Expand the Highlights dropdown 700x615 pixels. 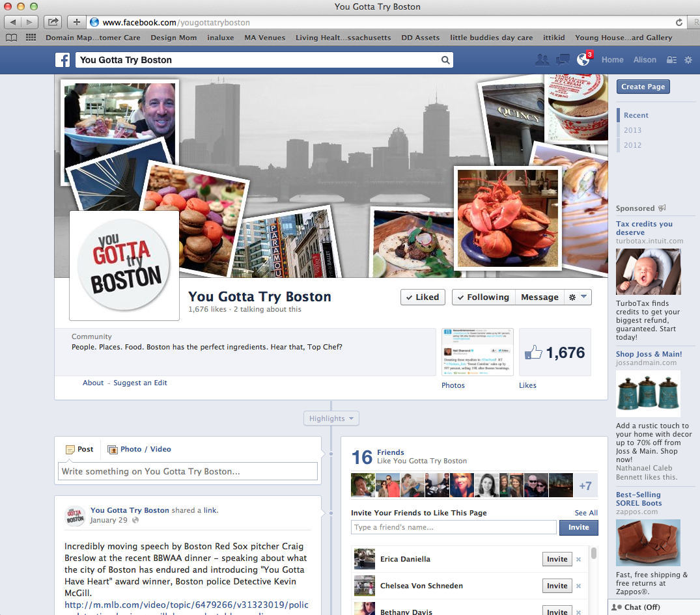(331, 418)
